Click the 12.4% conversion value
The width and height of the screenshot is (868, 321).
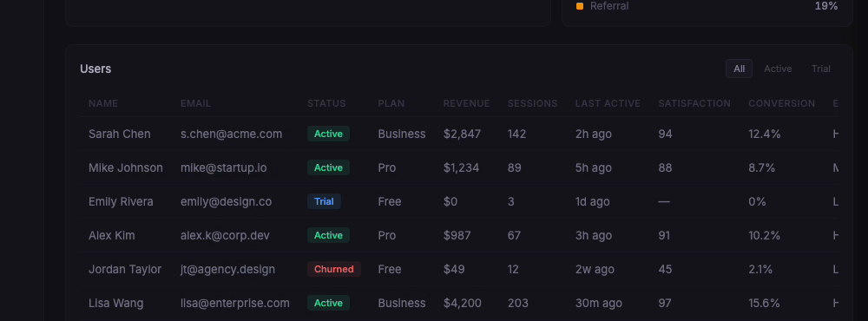pos(765,134)
